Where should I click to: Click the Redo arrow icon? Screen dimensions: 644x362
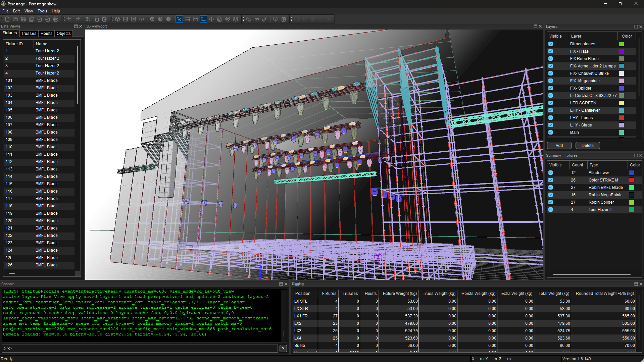78,19
